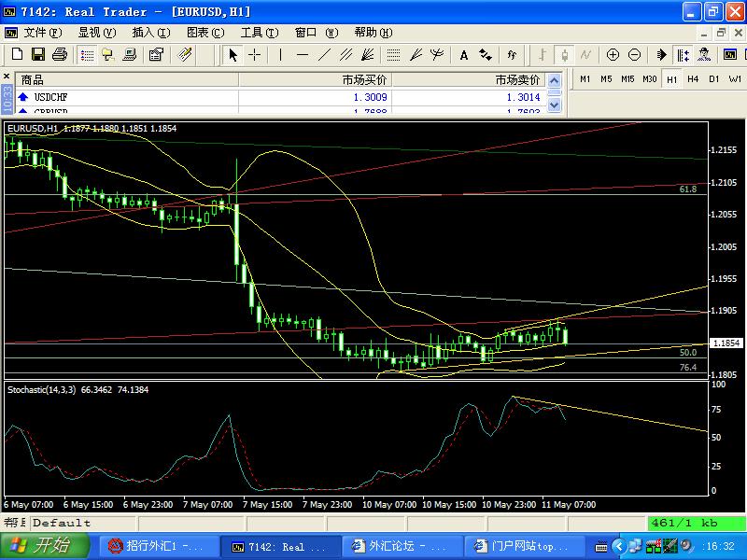Open the Navigator panel toolbar icon
Screen dimensions: 747x560
click(x=107, y=55)
